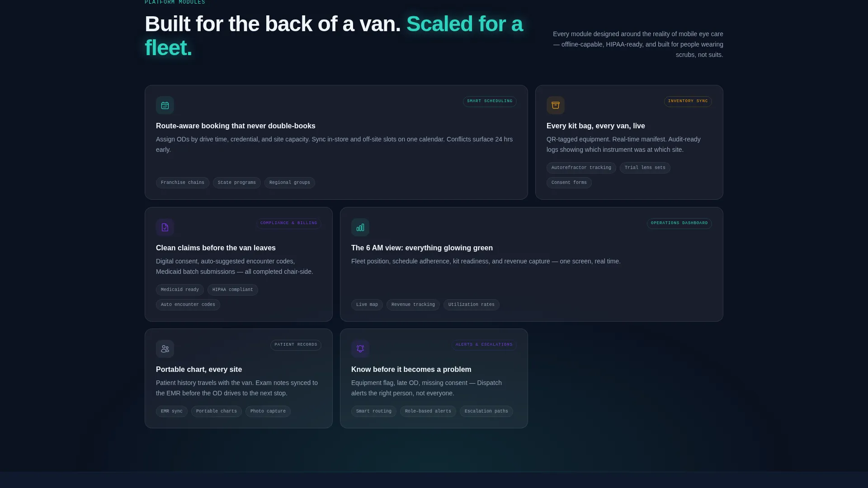Open the Know before it becomes a problem heading
Image resolution: width=868 pixels, height=488 pixels.
[411, 370]
